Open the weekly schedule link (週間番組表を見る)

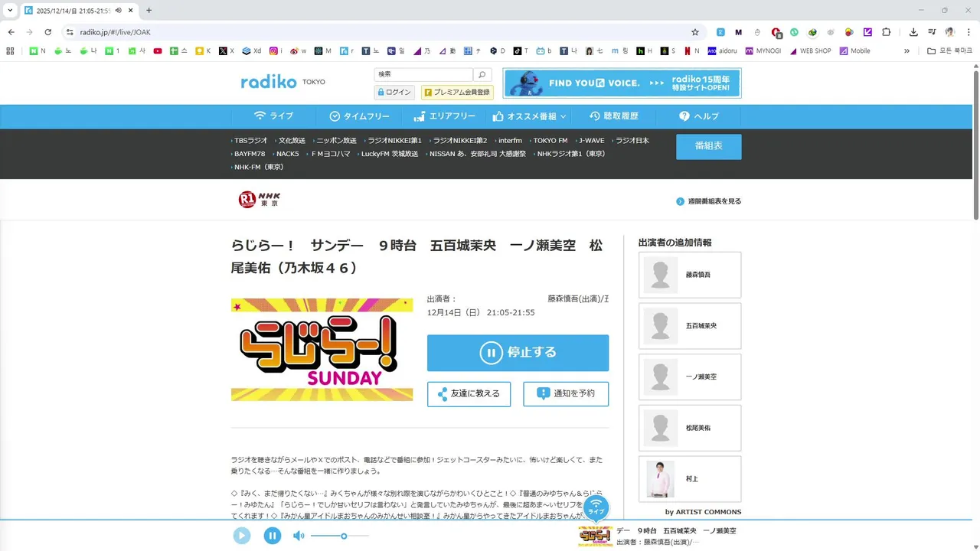[x=708, y=201]
